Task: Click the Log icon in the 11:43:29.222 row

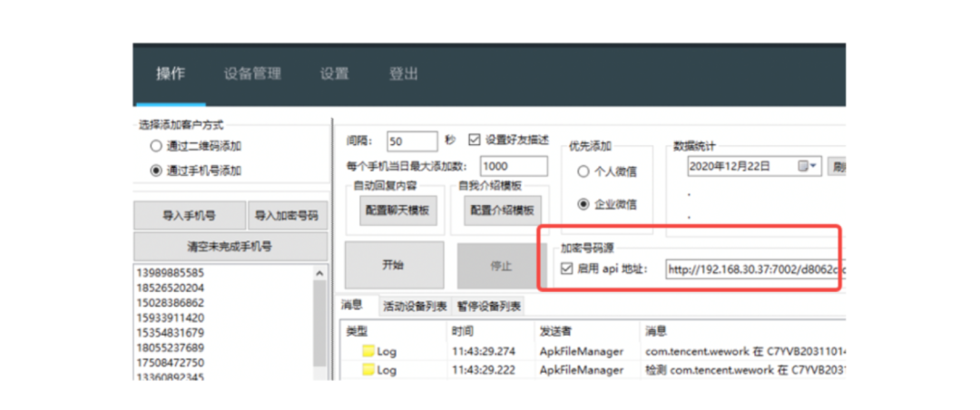Action: 368,370
